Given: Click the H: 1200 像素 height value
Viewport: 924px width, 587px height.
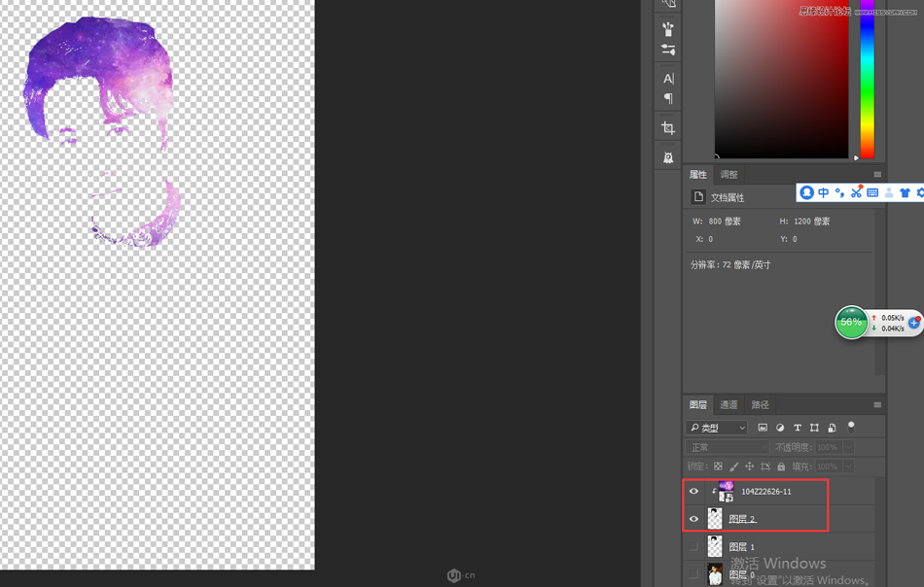Looking at the screenshot, I should coord(811,222).
